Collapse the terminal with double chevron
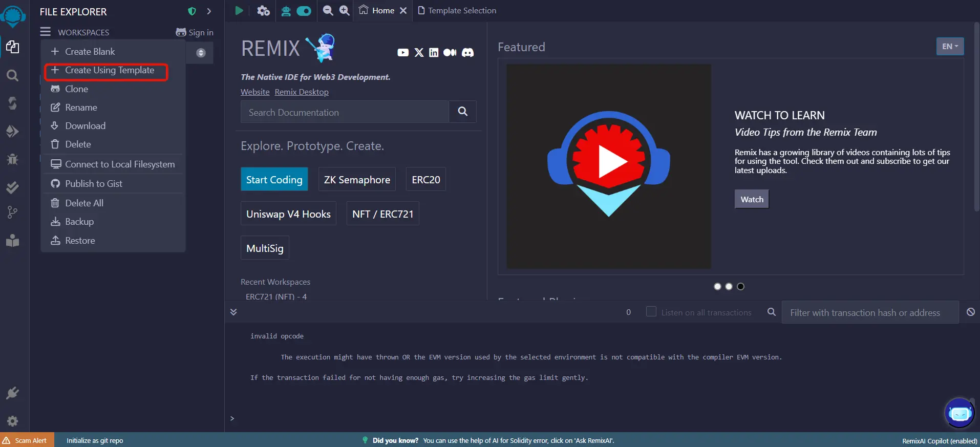 tap(233, 312)
